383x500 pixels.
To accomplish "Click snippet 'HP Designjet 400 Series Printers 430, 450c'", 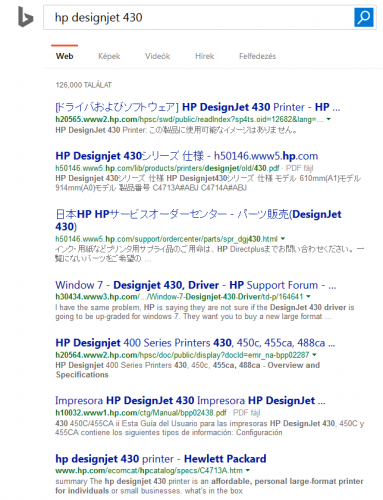I will (x=188, y=370).
